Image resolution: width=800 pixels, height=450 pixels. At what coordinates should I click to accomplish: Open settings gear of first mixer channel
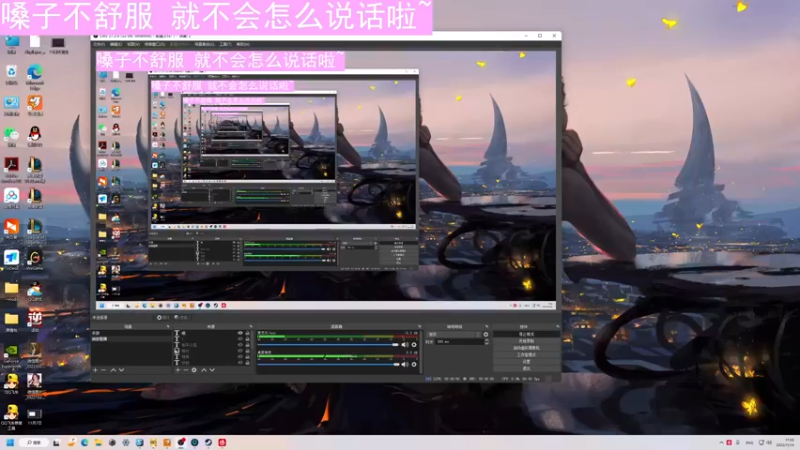(414, 345)
